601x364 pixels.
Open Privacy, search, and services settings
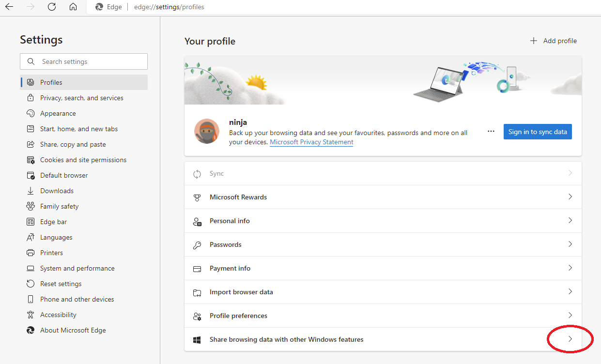point(81,98)
